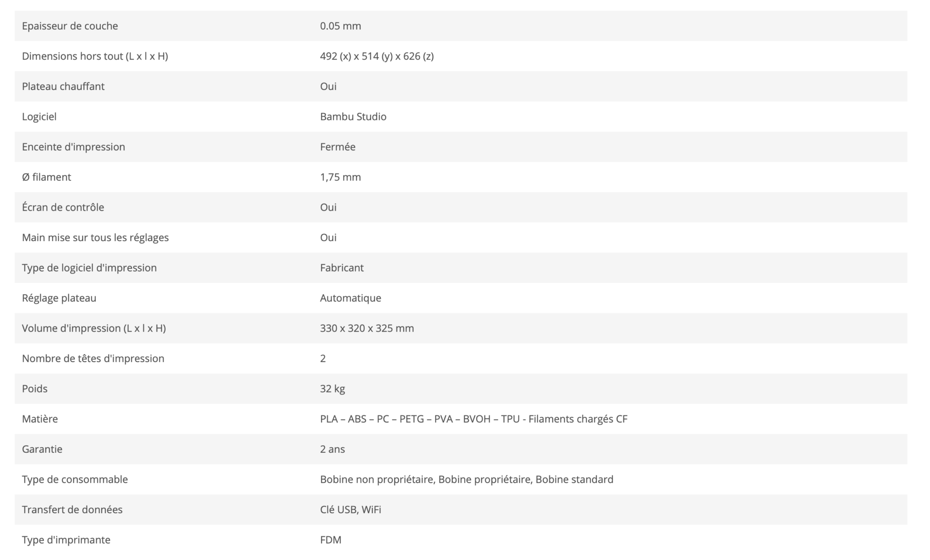Image resolution: width=930 pixels, height=560 pixels.
Task: Select the "Clé USB, WiFi" data transfer value
Action: pos(350,510)
